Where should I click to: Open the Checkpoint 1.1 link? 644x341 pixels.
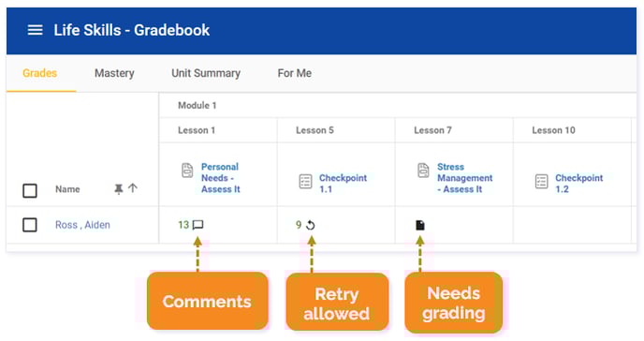point(343,184)
